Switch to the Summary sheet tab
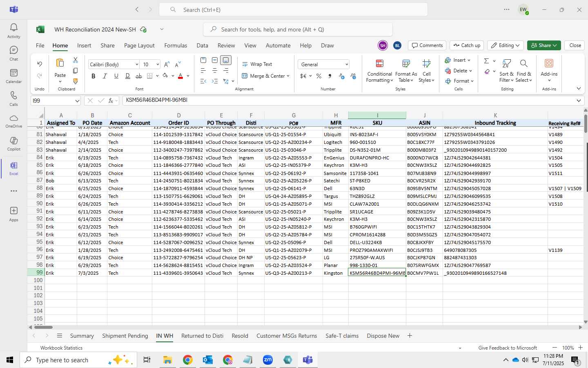588x368 pixels. pos(82,336)
